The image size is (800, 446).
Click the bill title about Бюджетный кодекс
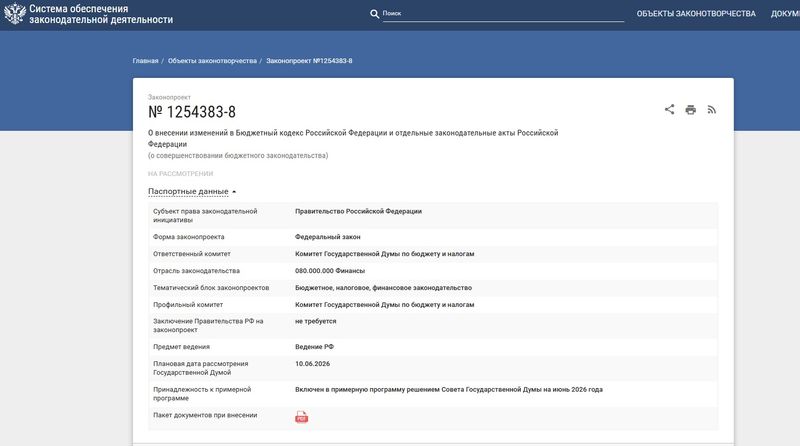tap(353, 138)
